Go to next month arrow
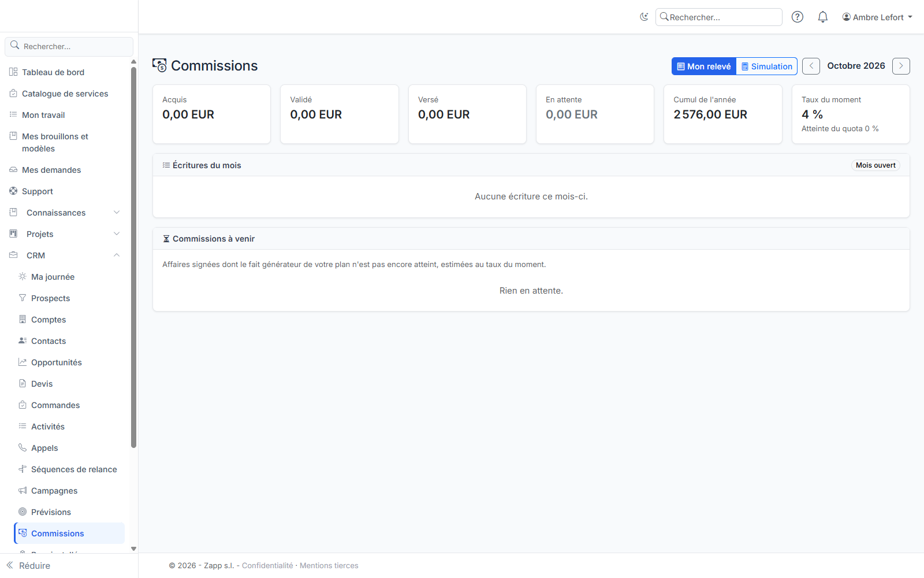 click(901, 66)
